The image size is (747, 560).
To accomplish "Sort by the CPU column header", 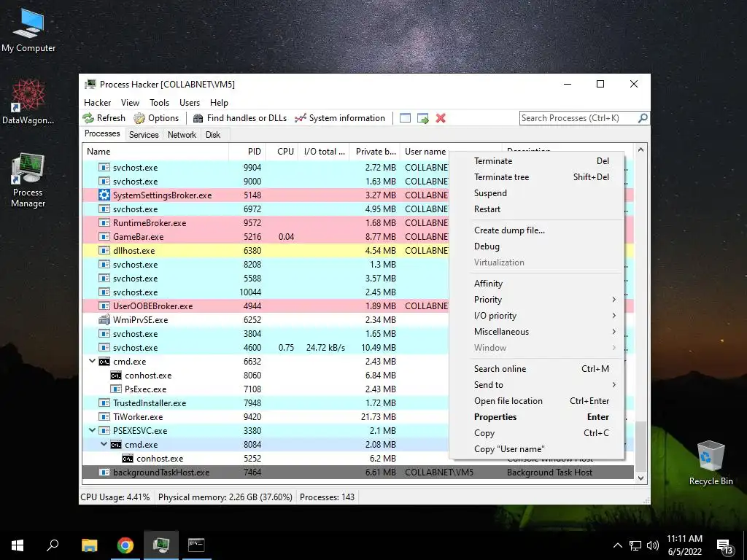I will pyautogui.click(x=282, y=152).
